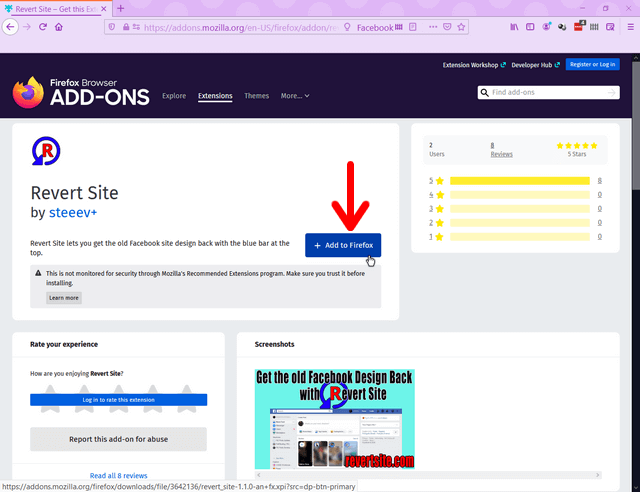View site security via the padlock icon
The width and height of the screenshot is (640, 492).
(x=126, y=27)
